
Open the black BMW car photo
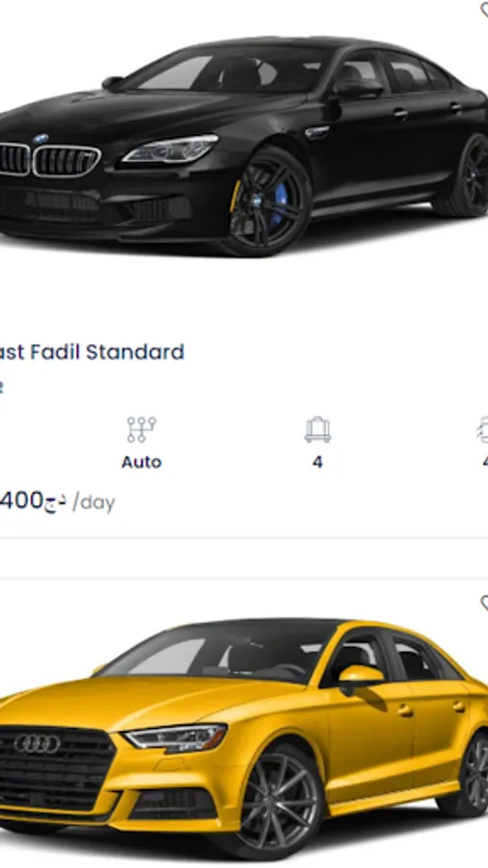pyautogui.click(x=242, y=145)
